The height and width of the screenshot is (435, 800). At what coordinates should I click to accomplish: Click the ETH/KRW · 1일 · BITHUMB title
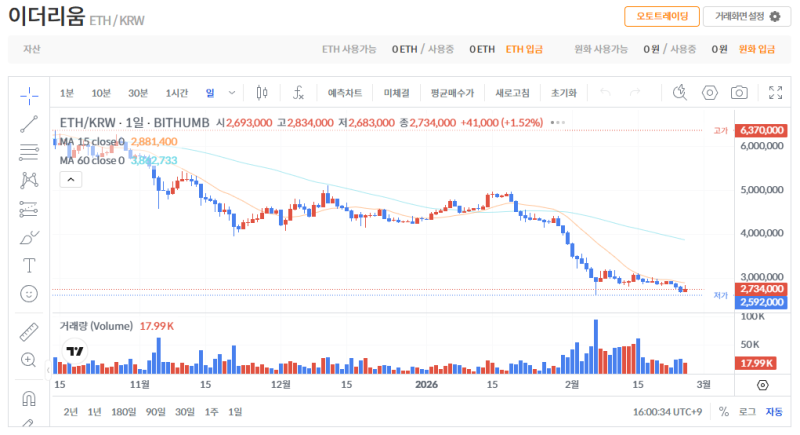(x=135, y=122)
